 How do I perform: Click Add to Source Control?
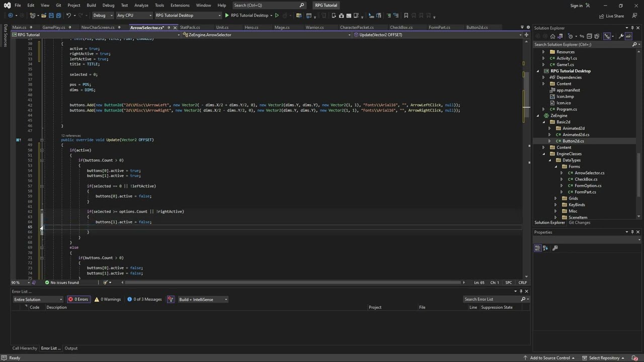coord(550,358)
